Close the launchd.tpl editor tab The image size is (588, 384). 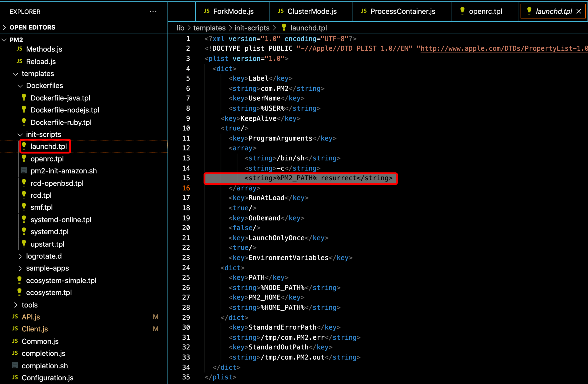579,11
